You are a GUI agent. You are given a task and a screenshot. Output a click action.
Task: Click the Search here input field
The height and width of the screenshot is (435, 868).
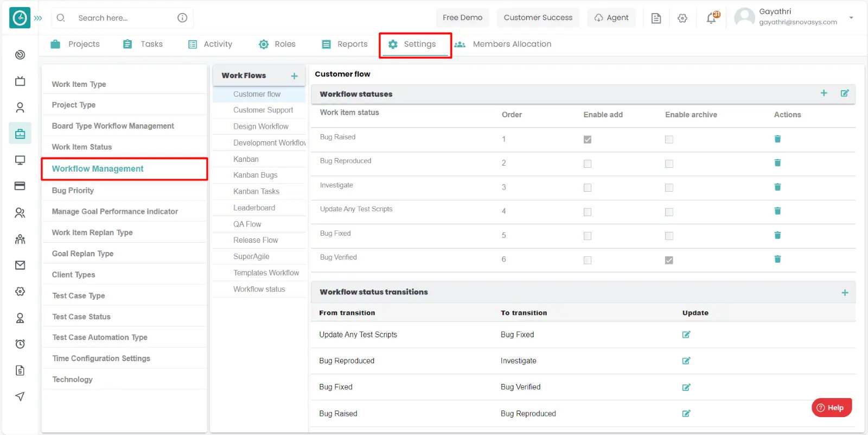pos(122,18)
